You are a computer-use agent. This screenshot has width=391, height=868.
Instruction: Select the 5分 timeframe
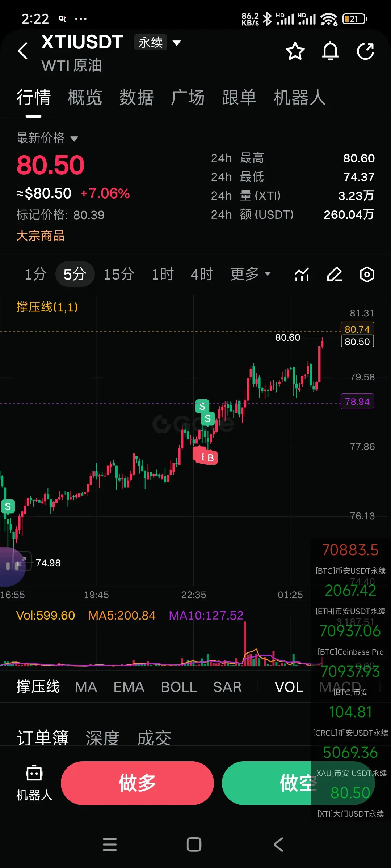click(x=75, y=274)
